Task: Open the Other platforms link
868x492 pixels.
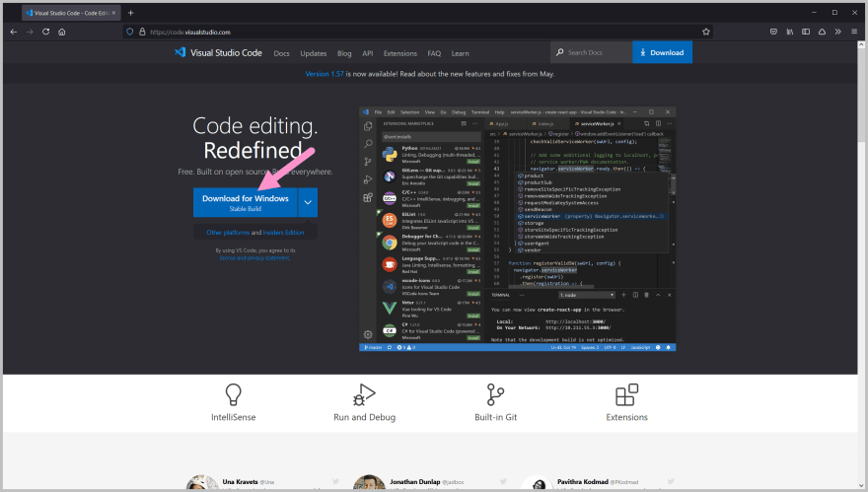Action: coord(228,233)
